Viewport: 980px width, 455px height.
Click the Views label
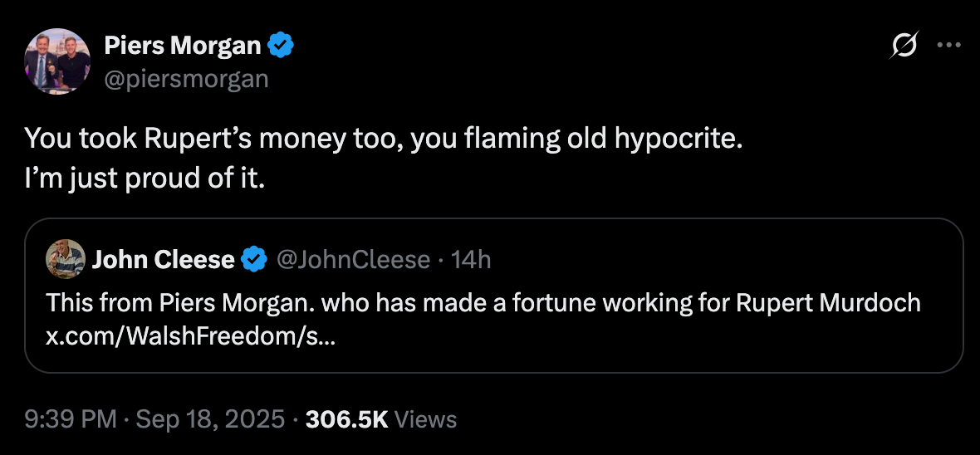pyautogui.click(x=426, y=419)
